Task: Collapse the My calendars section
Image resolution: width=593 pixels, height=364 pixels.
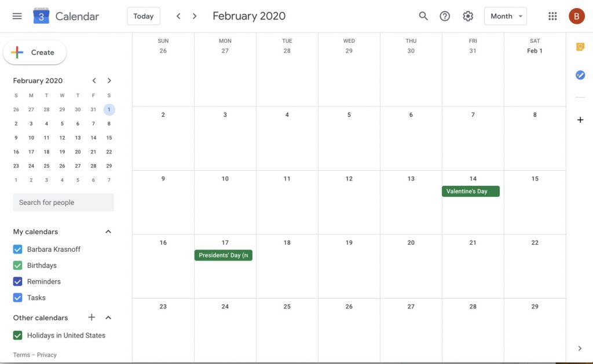Action: pyautogui.click(x=108, y=231)
